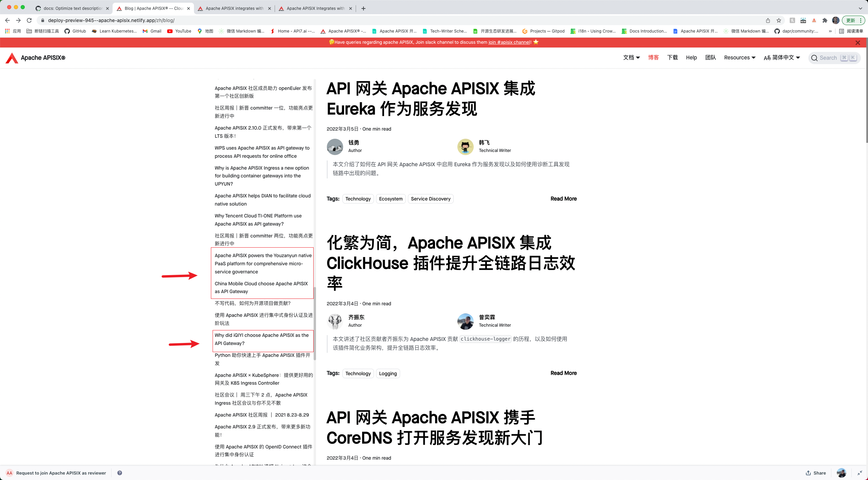Screen dimensions: 868x480
Task: Go to the 下载 download page
Action: 672,58
